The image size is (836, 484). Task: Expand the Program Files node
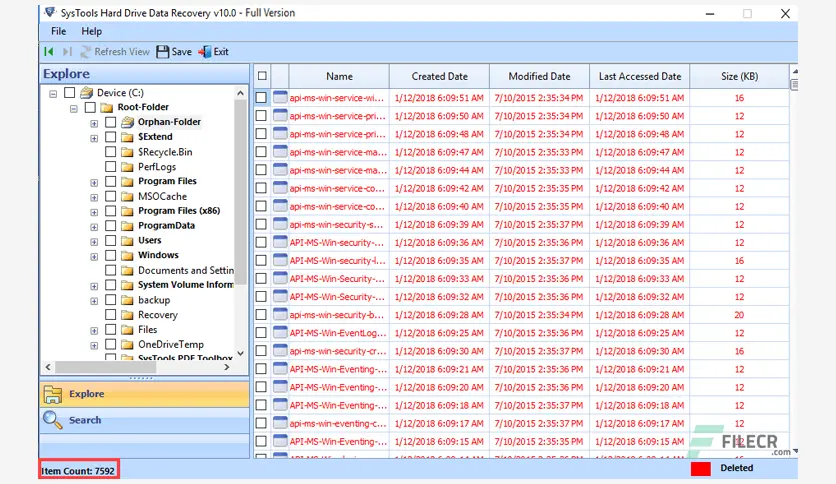pyautogui.click(x=94, y=183)
